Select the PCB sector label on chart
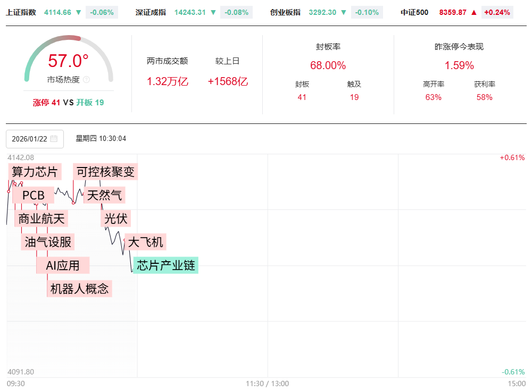532x392 pixels. tap(33, 195)
